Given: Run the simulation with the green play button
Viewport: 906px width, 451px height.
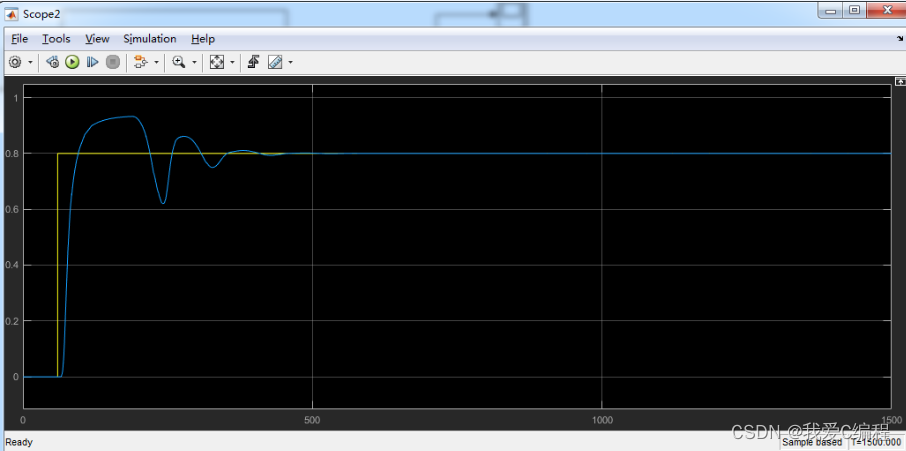Looking at the screenshot, I should [72, 62].
